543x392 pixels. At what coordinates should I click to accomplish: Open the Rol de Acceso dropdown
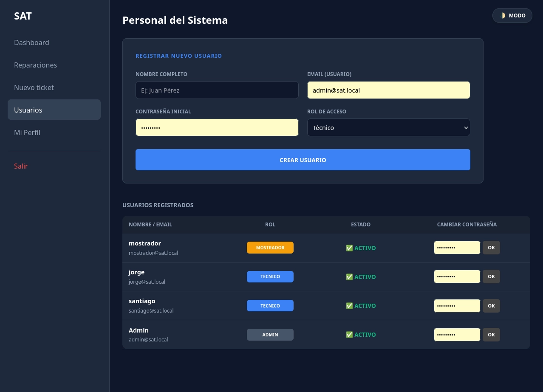coord(388,127)
